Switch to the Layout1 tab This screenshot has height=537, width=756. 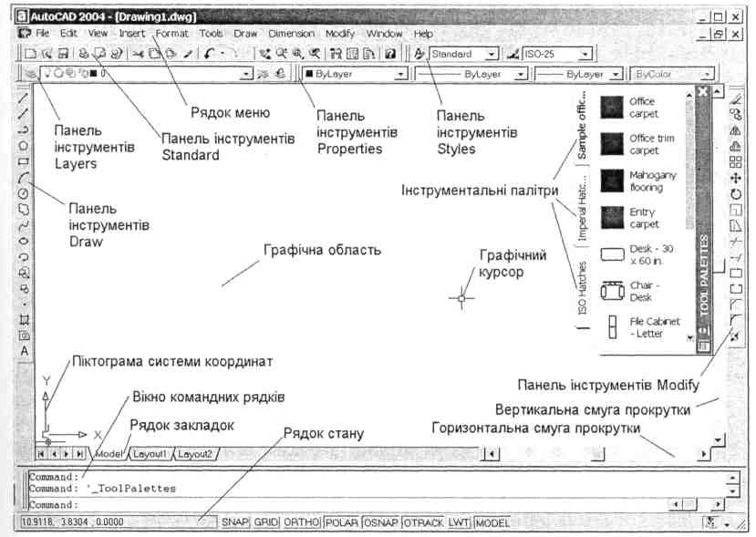point(150,454)
